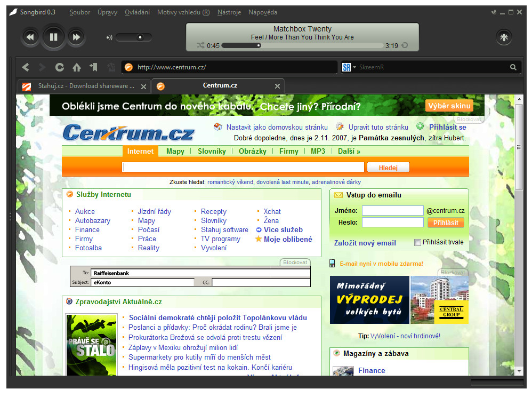Click the search magnifier icon
532x397 pixels.
(513, 67)
